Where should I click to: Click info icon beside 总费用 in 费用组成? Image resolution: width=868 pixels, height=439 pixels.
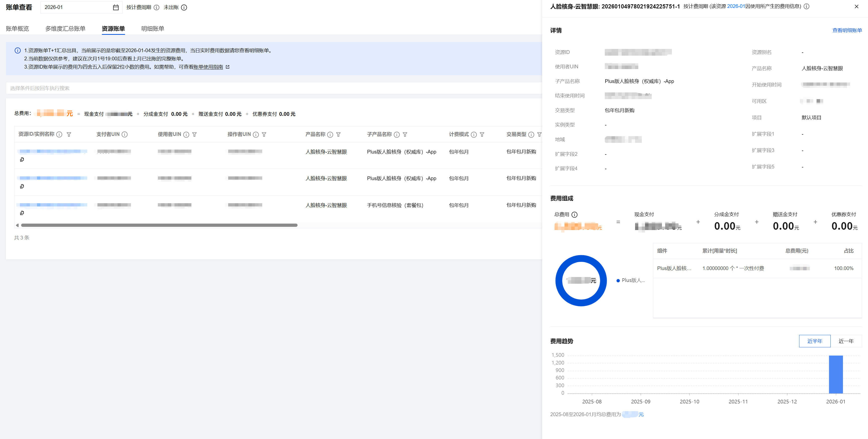click(x=574, y=215)
